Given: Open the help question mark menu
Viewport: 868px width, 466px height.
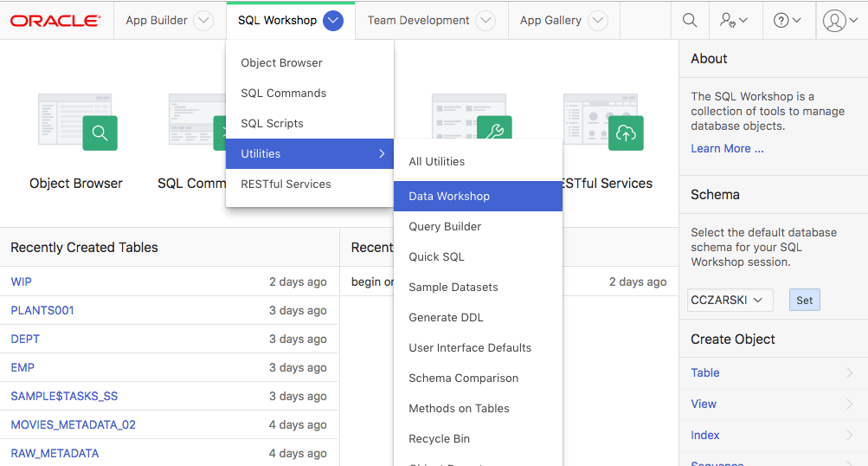Looking at the screenshot, I should [787, 20].
